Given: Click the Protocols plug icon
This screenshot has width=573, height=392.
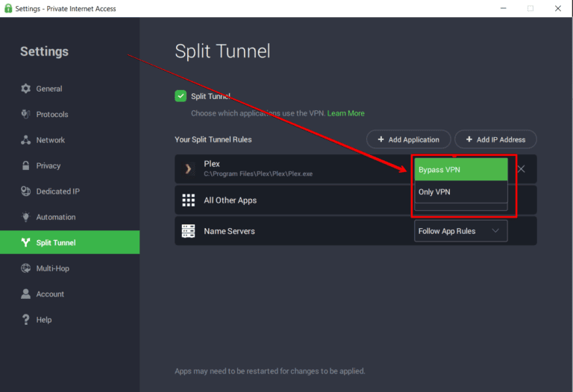Looking at the screenshot, I should point(25,114).
